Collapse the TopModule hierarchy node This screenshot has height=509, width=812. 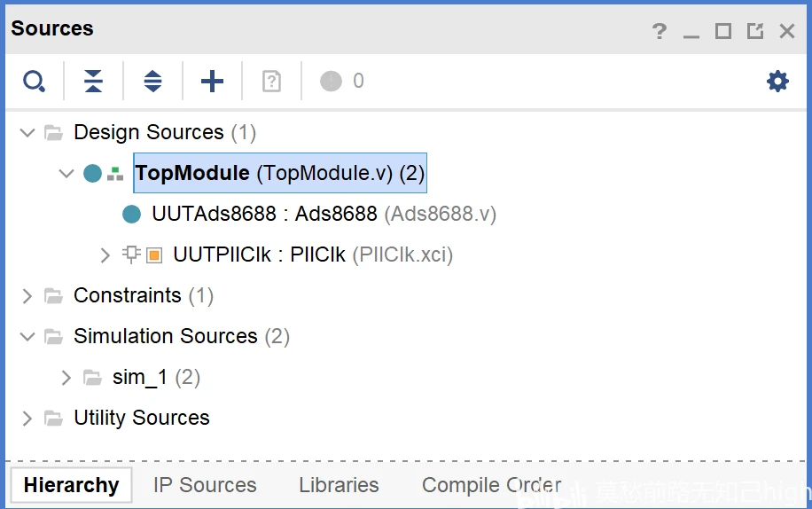click(x=66, y=174)
